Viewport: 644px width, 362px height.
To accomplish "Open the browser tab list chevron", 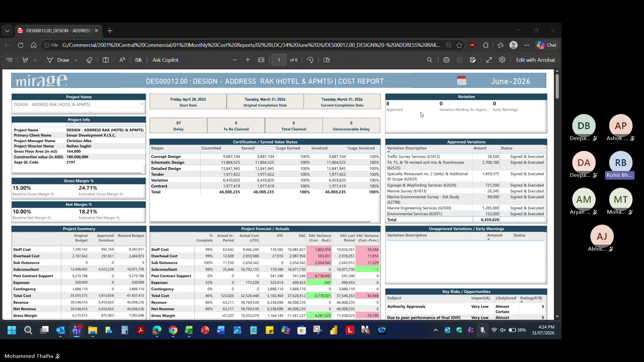I will tap(7, 31).
